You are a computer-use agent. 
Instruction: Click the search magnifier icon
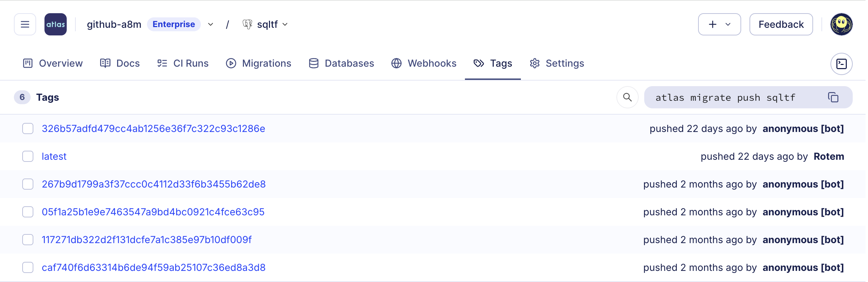[628, 98]
